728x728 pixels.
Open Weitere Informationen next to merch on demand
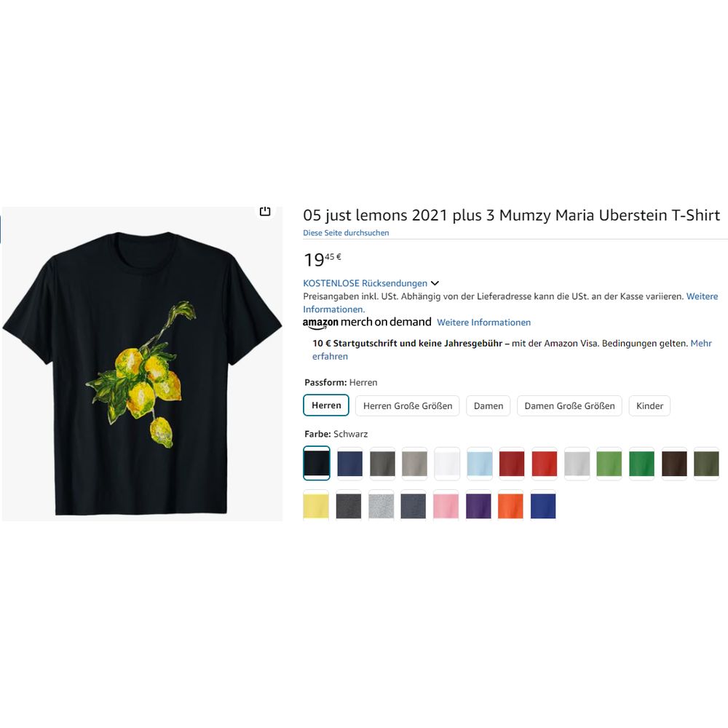483,323
